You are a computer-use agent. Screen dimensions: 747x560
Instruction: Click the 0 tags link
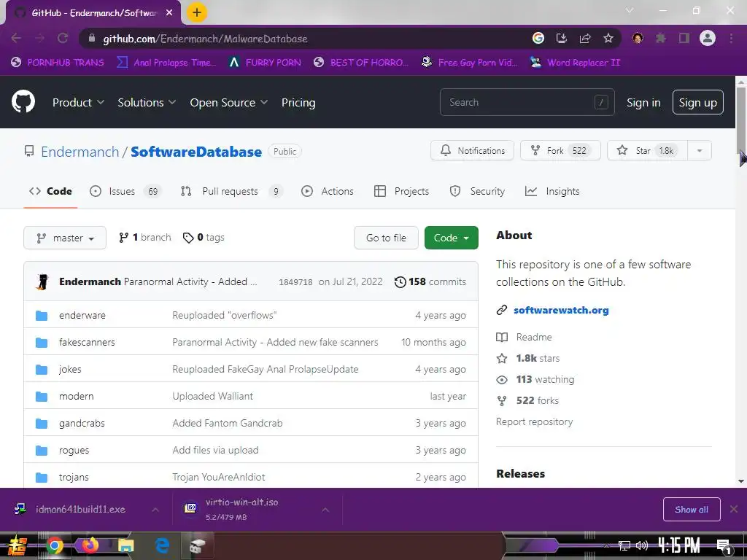204,237
